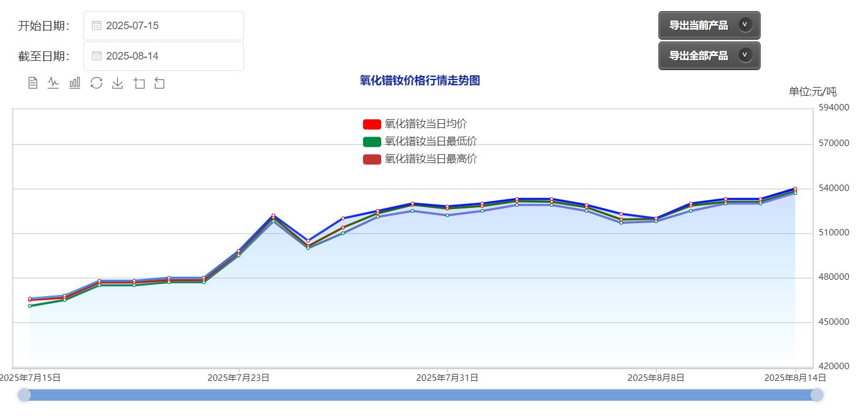Click the 2025年7月23日 axis date label
This screenshot has height=420, width=868.
pyautogui.click(x=238, y=378)
